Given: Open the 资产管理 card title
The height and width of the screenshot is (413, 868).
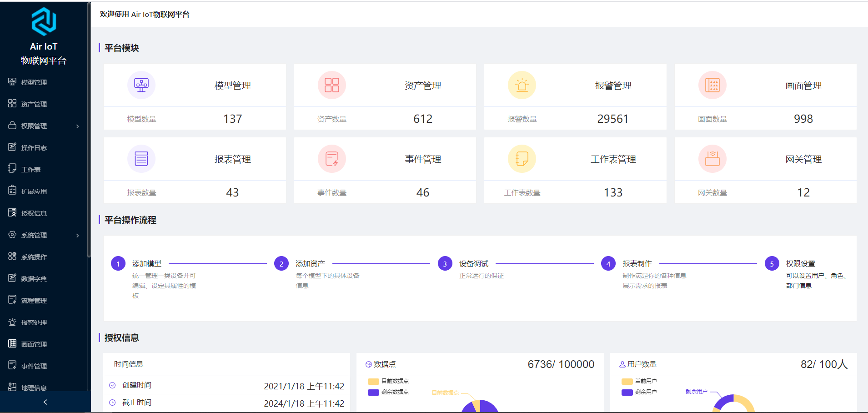Looking at the screenshot, I should pyautogui.click(x=423, y=86).
